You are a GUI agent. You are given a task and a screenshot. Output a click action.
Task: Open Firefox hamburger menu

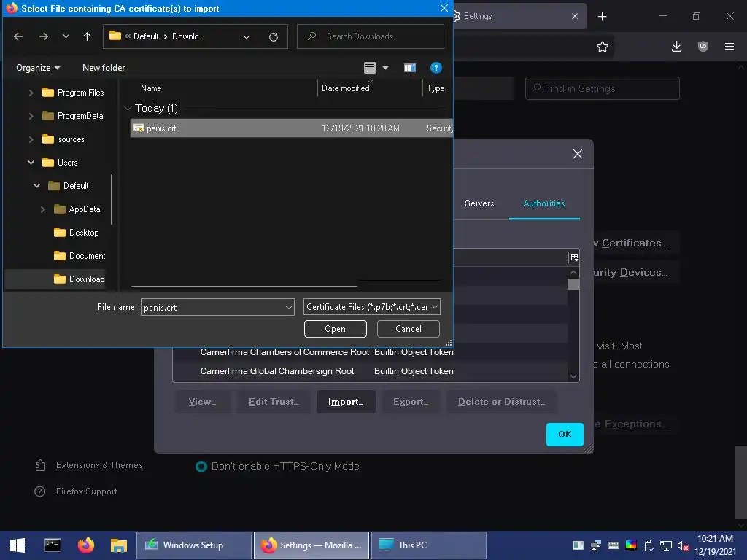(x=729, y=46)
